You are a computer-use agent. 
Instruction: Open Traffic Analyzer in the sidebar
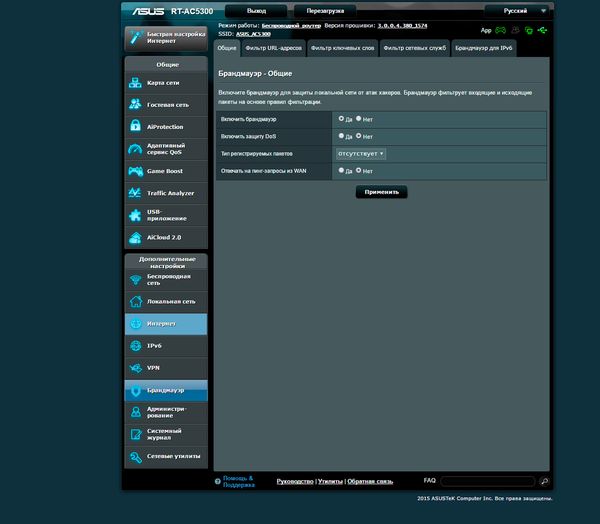coord(166,192)
